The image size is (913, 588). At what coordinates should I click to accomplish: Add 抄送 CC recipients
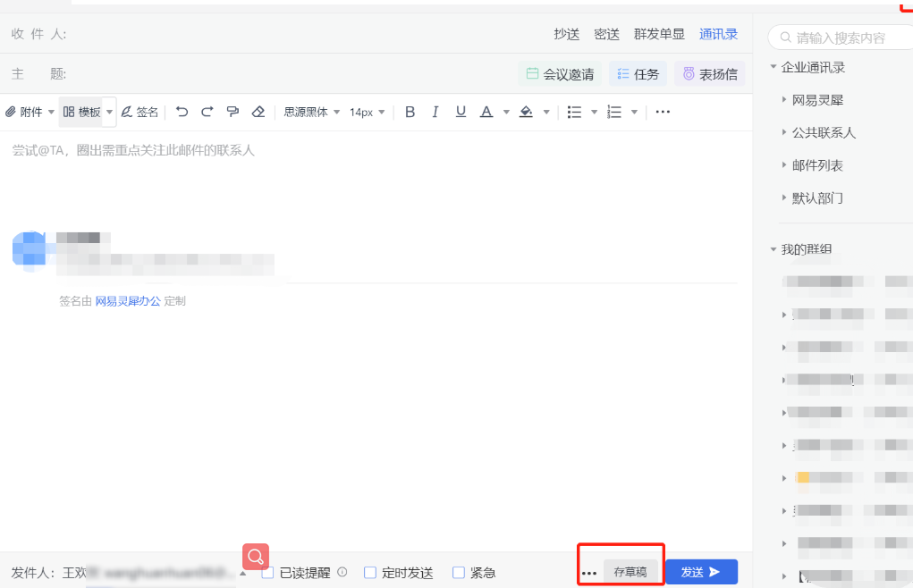[567, 34]
